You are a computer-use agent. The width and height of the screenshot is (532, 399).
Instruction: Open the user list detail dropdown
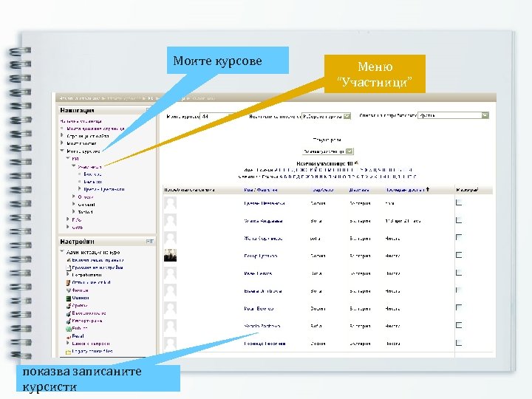click(x=453, y=115)
